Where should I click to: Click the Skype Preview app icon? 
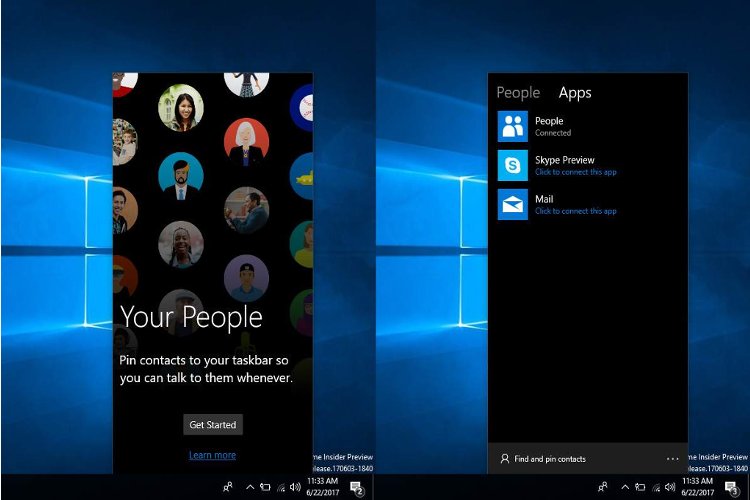pyautogui.click(x=513, y=165)
